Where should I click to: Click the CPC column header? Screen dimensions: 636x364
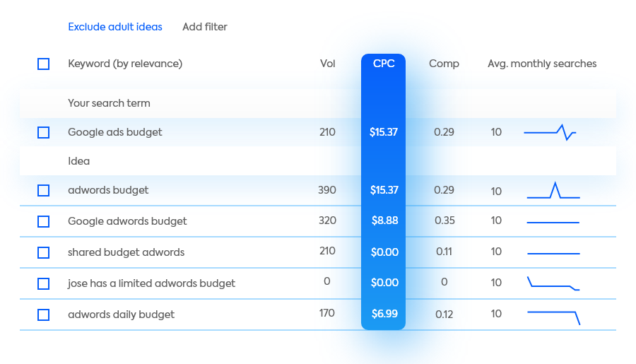384,64
